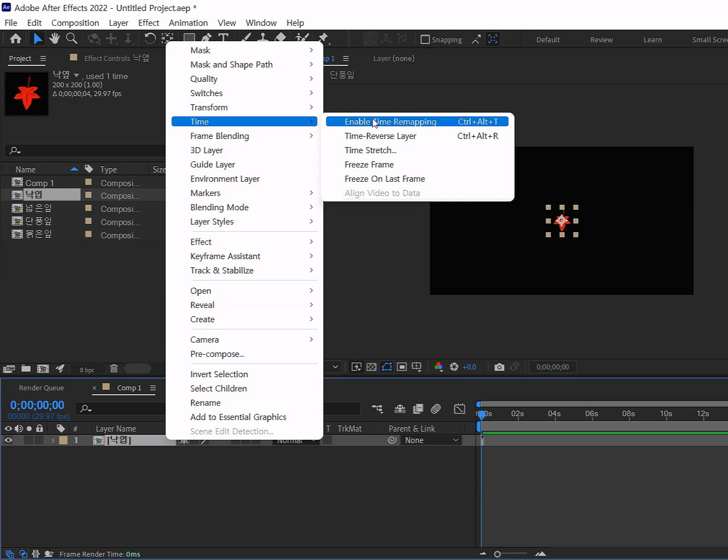
Task: Hide the 낙엽 layer with eye toggle
Action: pyautogui.click(x=8, y=440)
